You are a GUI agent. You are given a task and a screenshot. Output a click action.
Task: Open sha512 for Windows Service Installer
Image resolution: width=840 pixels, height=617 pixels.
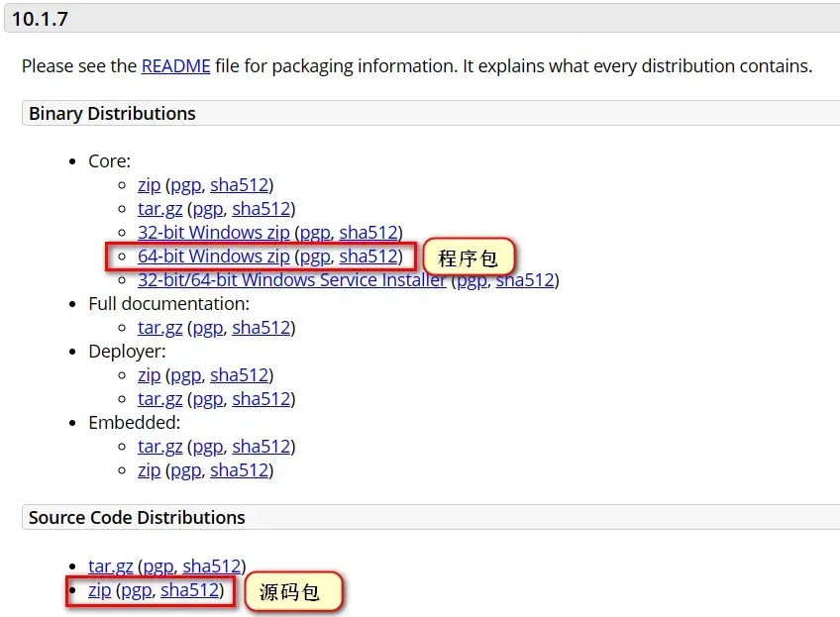pyautogui.click(x=524, y=280)
